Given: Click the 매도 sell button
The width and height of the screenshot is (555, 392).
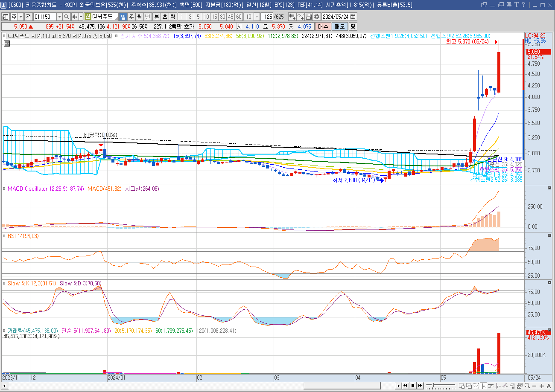Looking at the screenshot, I should click(340, 26).
